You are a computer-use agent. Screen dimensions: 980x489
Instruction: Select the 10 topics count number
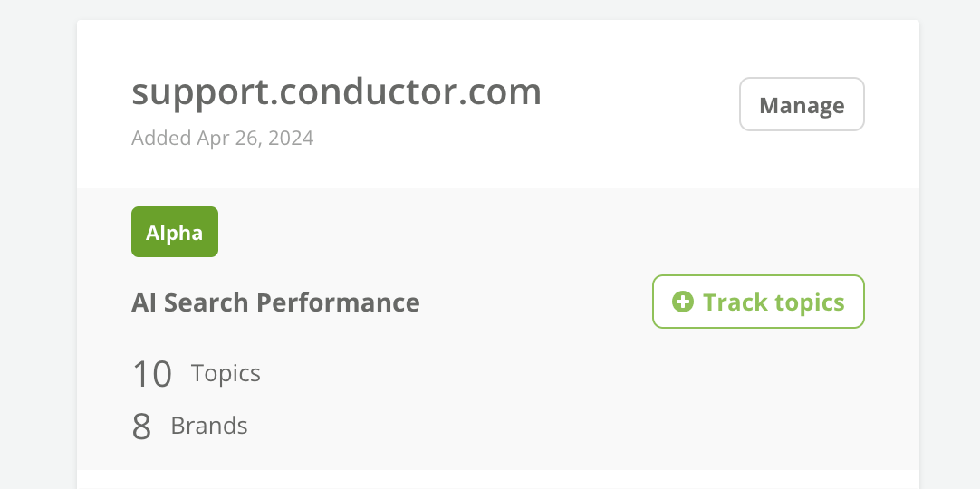[x=152, y=373]
